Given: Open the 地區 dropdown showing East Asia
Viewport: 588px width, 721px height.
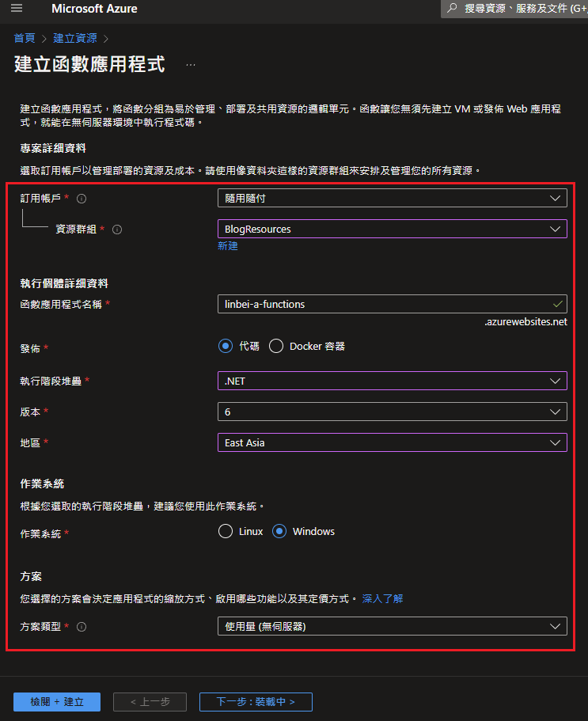Looking at the screenshot, I should (x=393, y=442).
